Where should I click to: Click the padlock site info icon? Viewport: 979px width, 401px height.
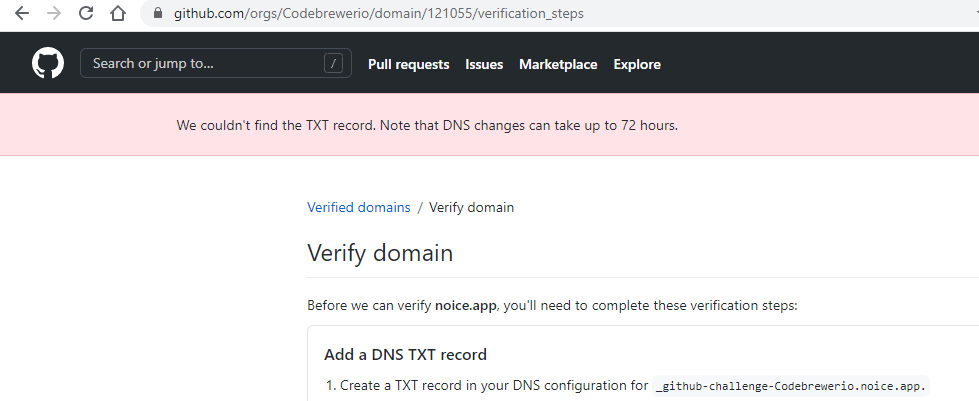click(157, 13)
